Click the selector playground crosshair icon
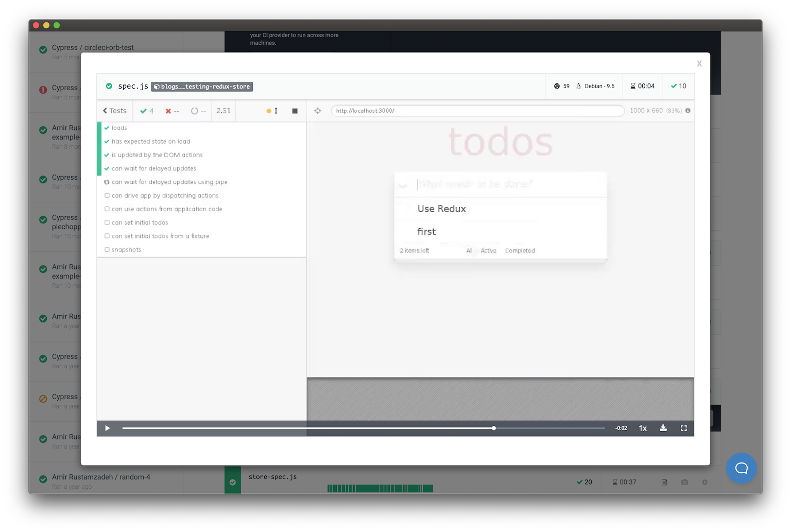The image size is (791, 532). pos(318,111)
